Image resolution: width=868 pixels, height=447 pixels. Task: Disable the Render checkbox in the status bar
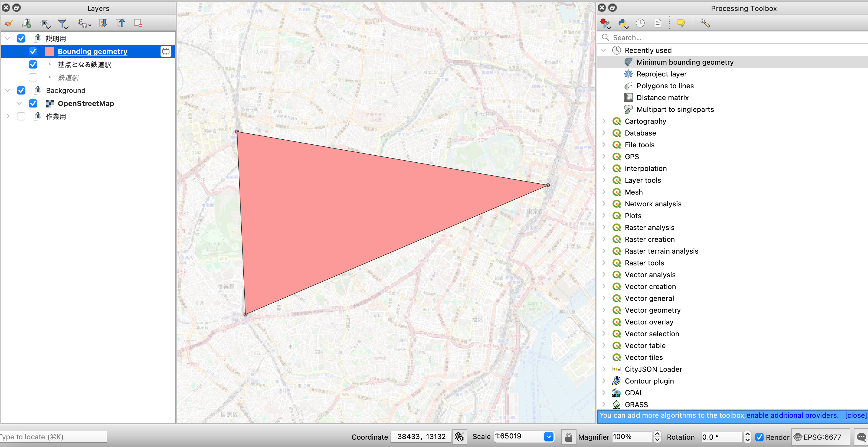pyautogui.click(x=759, y=437)
